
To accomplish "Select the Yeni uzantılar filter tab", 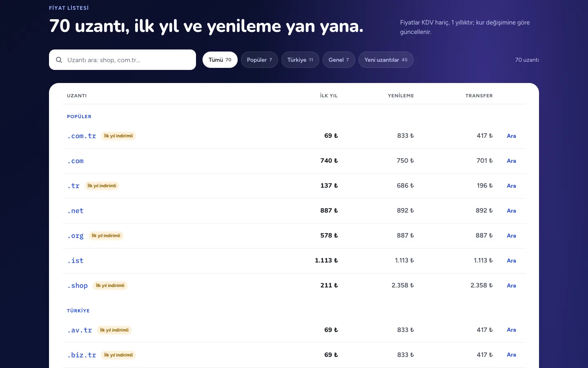I will [386, 60].
